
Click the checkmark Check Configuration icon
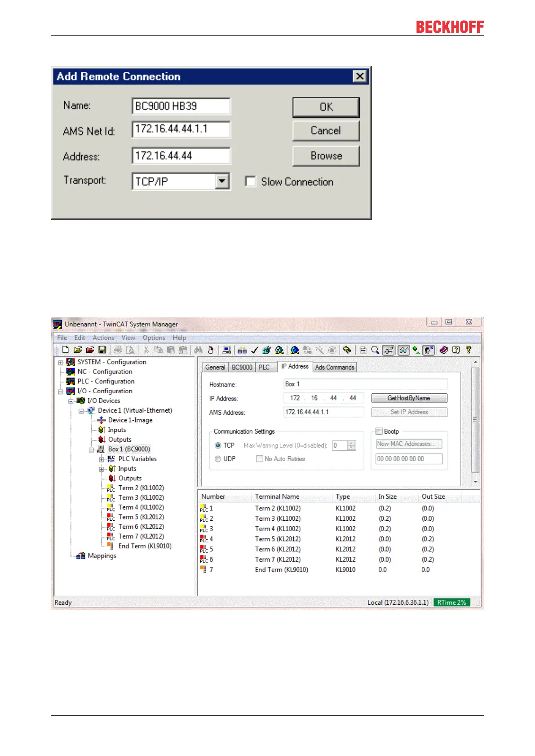pos(254,350)
